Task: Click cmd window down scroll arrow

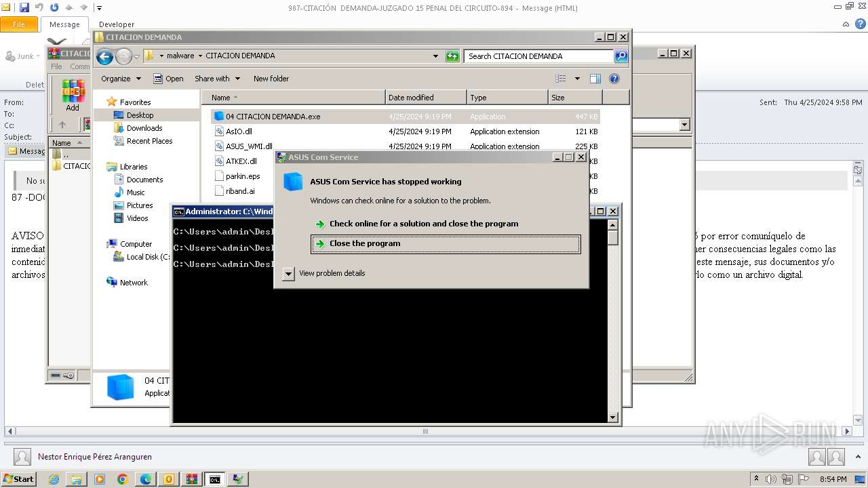Action: tap(613, 418)
